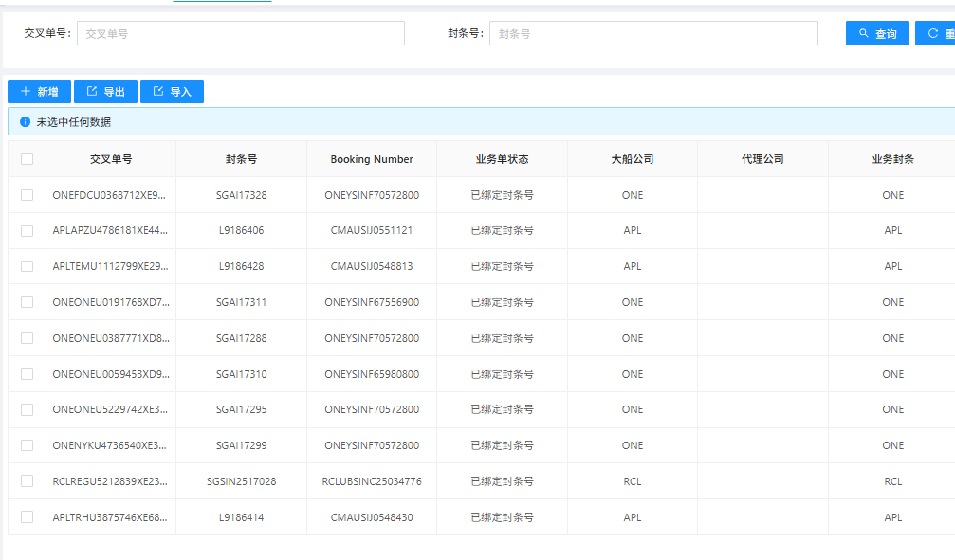The image size is (955, 560).
Task: Check the row for seal SGAI17311
Action: coord(27,302)
